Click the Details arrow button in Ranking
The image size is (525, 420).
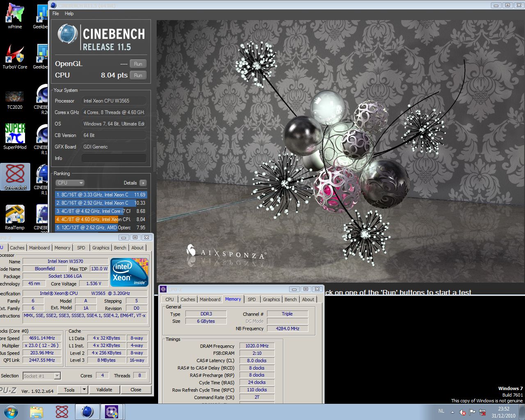(x=143, y=183)
